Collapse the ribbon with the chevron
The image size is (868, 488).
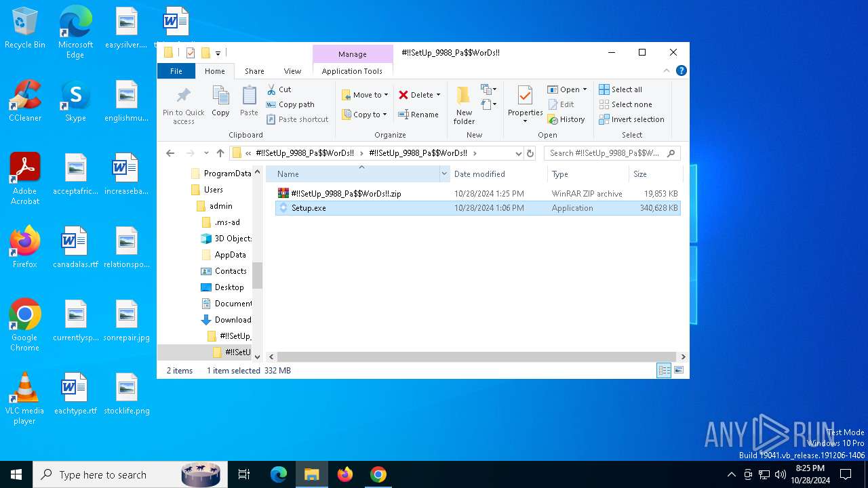point(668,70)
